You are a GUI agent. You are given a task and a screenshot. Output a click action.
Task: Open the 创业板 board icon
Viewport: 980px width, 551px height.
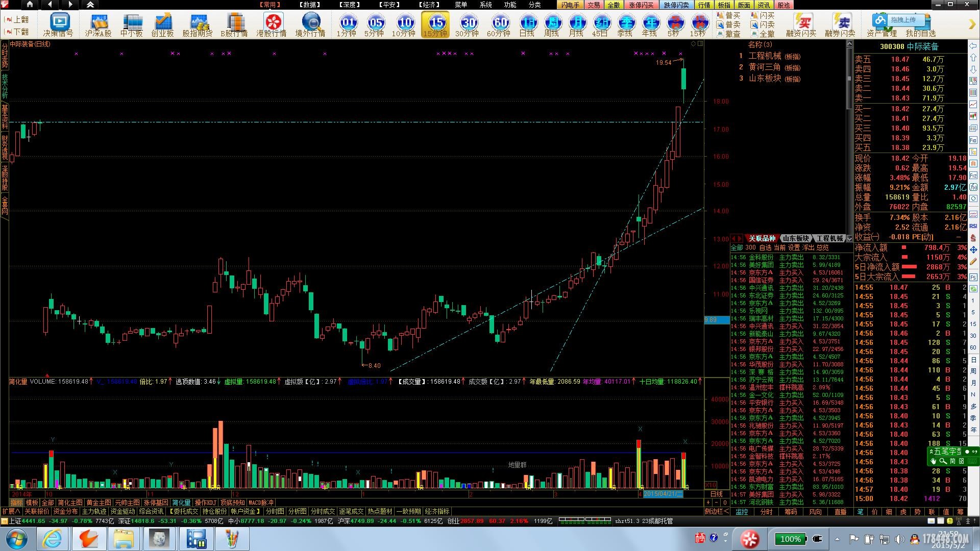pos(163,24)
